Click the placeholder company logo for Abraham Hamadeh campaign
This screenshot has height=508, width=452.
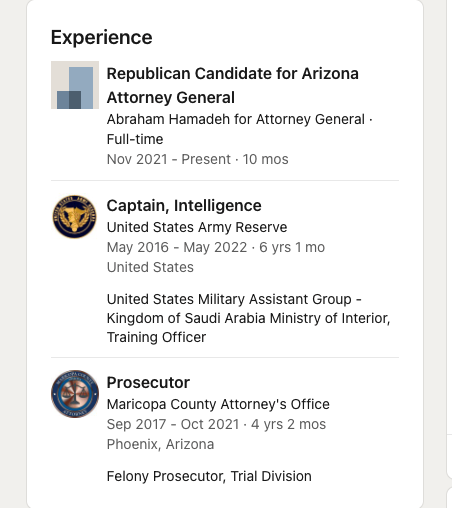[75, 85]
